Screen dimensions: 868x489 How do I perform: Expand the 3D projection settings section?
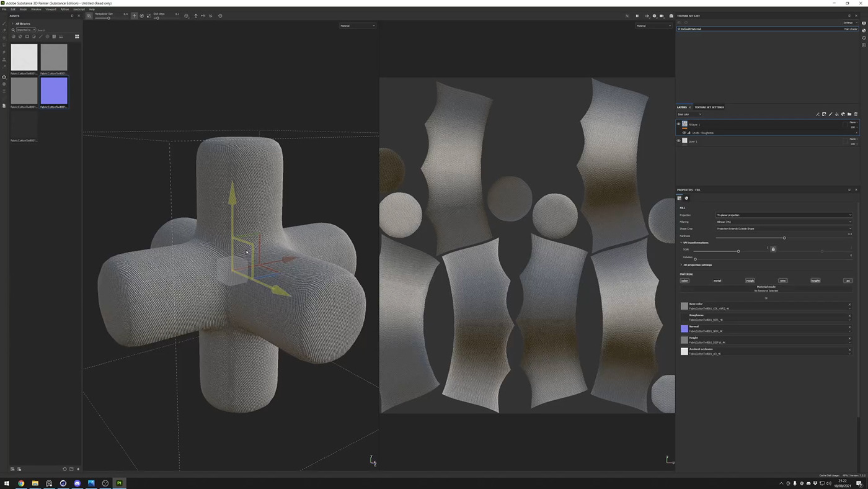(697, 265)
